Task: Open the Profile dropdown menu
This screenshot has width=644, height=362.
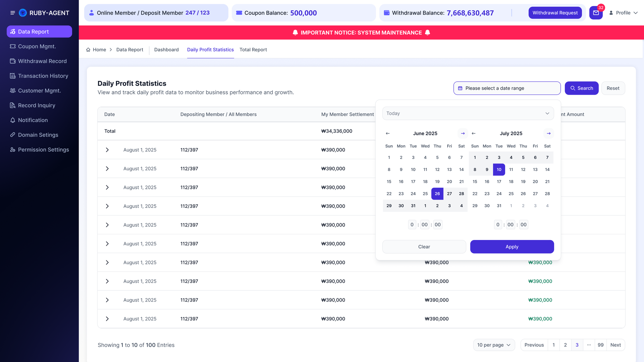Action: (623, 13)
